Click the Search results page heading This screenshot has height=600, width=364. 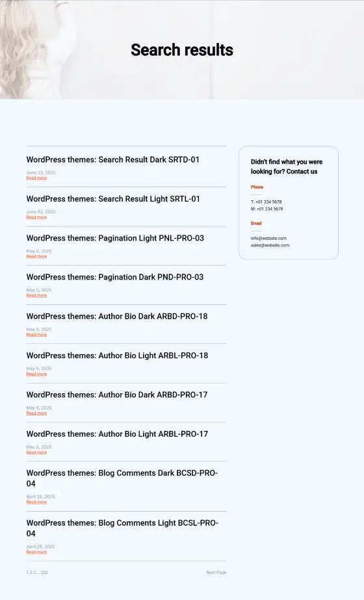pyautogui.click(x=182, y=50)
